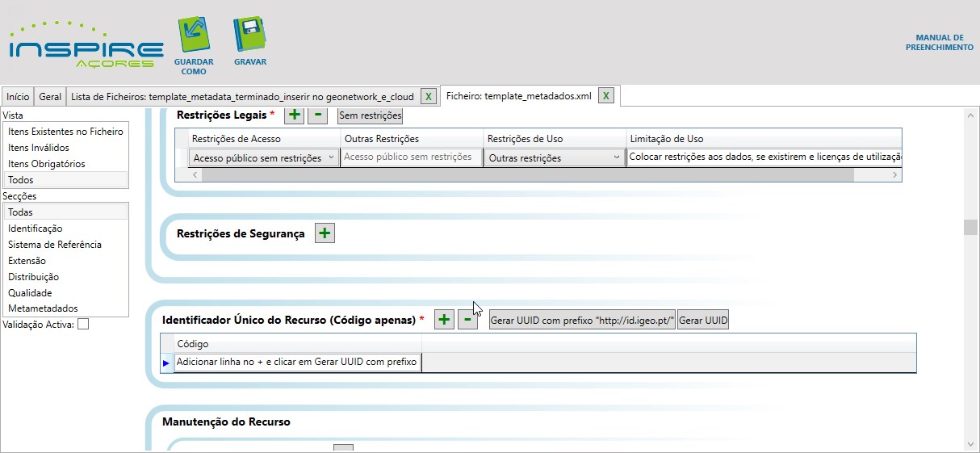
Task: Add a row to Restrições Legais with plus
Action: 294,115
